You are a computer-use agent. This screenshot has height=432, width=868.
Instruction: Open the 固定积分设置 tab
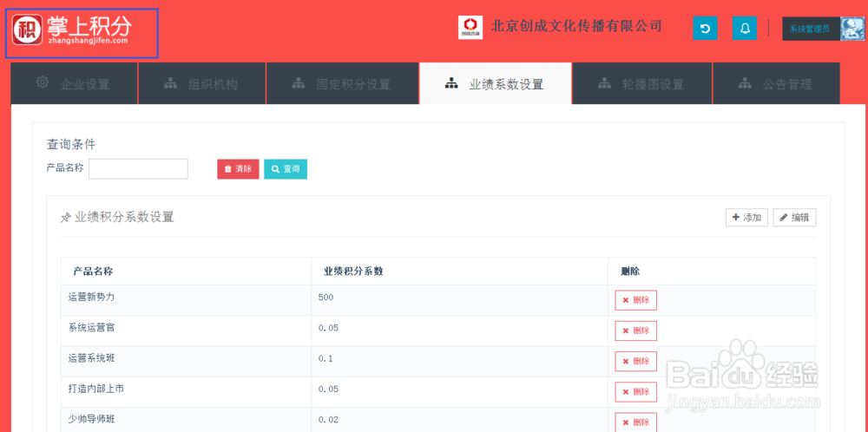(343, 83)
